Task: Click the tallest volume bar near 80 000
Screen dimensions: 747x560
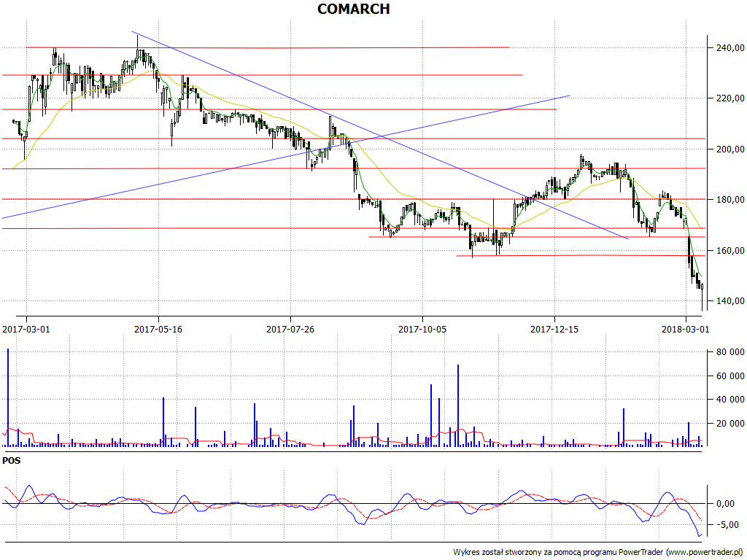Action: pos(7,397)
